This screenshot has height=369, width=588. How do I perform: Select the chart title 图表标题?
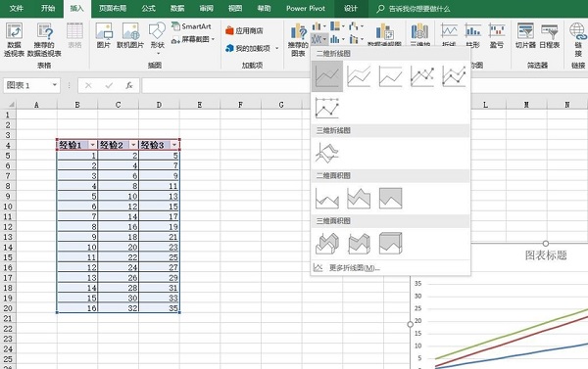546,255
